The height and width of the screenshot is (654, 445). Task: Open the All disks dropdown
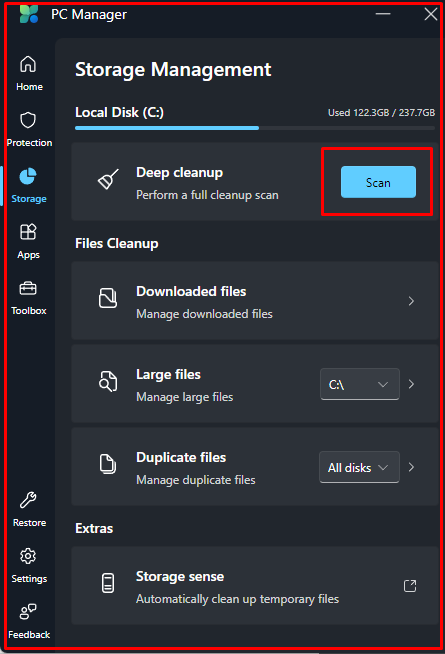359,467
